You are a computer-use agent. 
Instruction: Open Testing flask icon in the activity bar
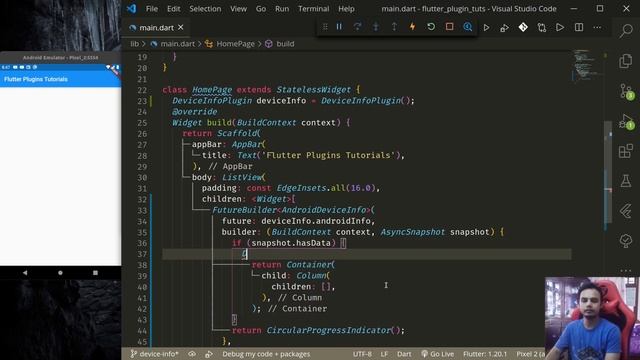coord(626,181)
